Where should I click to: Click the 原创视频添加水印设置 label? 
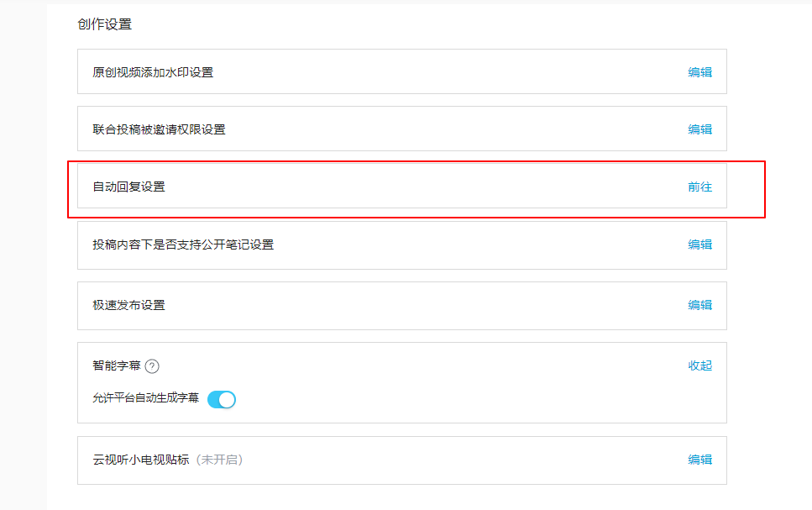[x=153, y=72]
